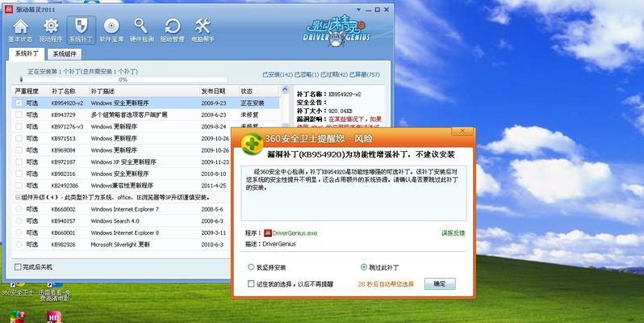Screen dimensions: 644x323
Task: Tick the checkbox for patch KB2492386
Action: (19, 186)
